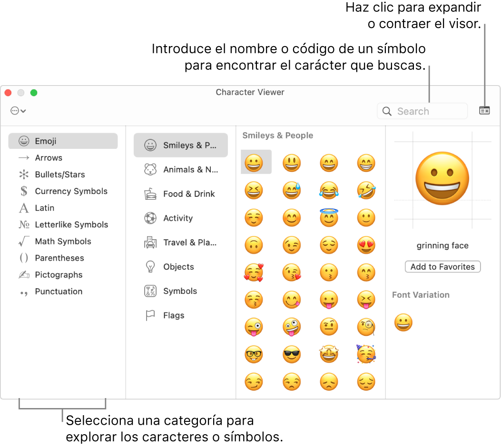Collapse the viewer with the top-right icon

click(x=484, y=110)
